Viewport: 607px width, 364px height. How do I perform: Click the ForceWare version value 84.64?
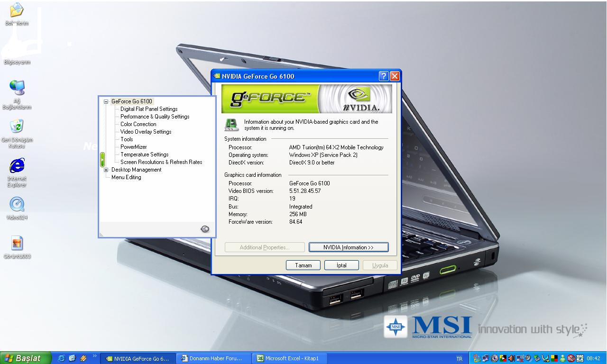coord(295,222)
